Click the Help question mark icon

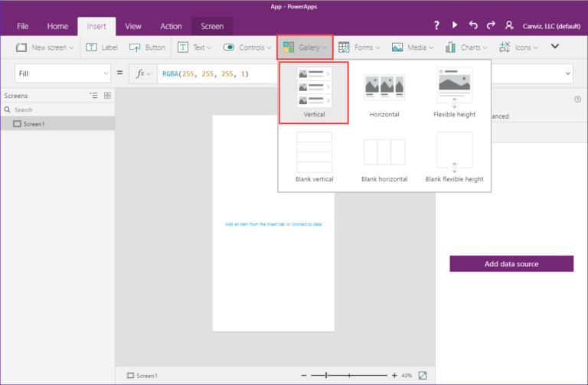point(436,26)
